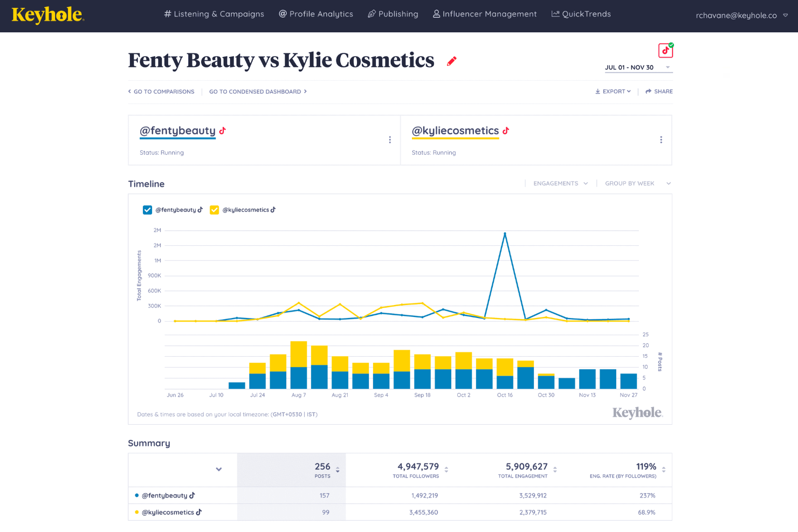
Task: Open Listening & Campaigns menu
Action: [214, 14]
